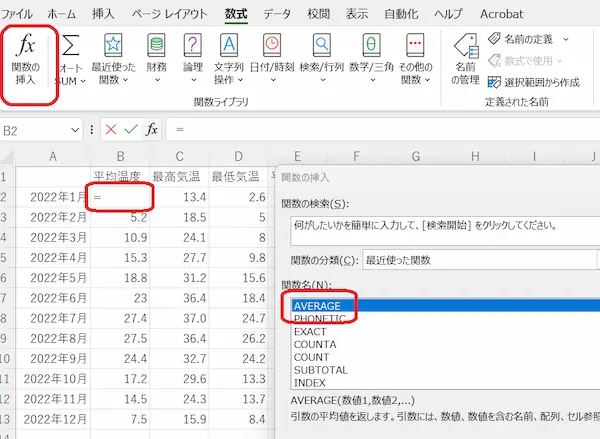
Task: Open the 論理 functions icon
Action: tap(192, 47)
